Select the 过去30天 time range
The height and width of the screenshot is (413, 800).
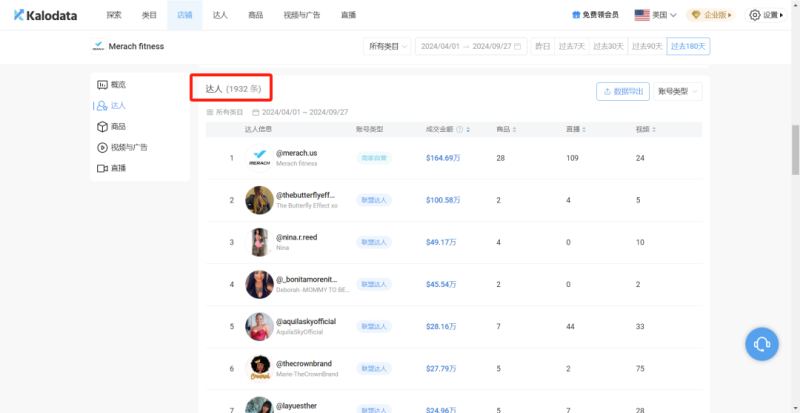[606, 47]
